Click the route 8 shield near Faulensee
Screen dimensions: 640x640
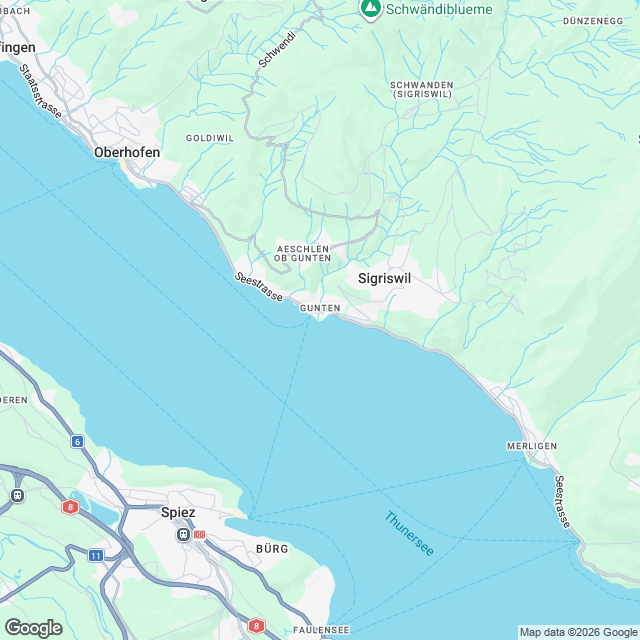click(256, 626)
